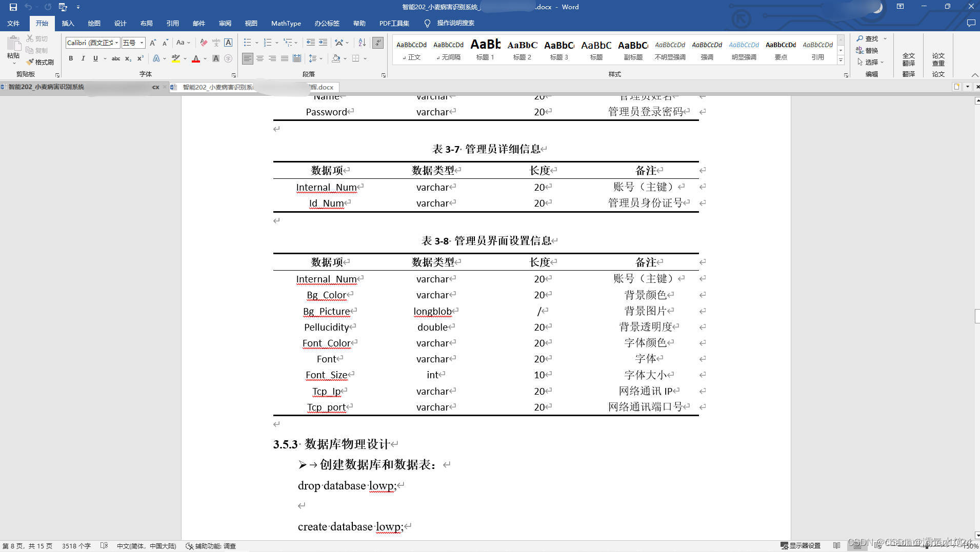The image size is (980, 552).
Task: Justify the paragraph text
Action: [285, 58]
